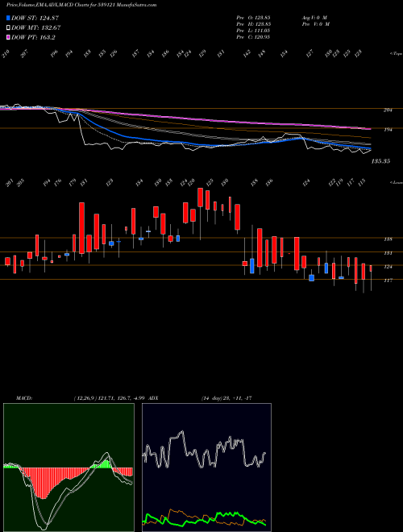Viewport: 403px width, 532px height.
Task: Click the ADX heading label
Action: point(153,398)
